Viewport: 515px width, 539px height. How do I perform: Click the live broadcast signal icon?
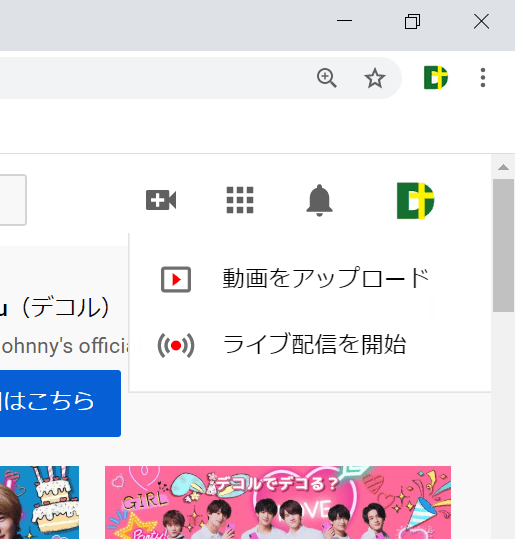tap(176, 345)
